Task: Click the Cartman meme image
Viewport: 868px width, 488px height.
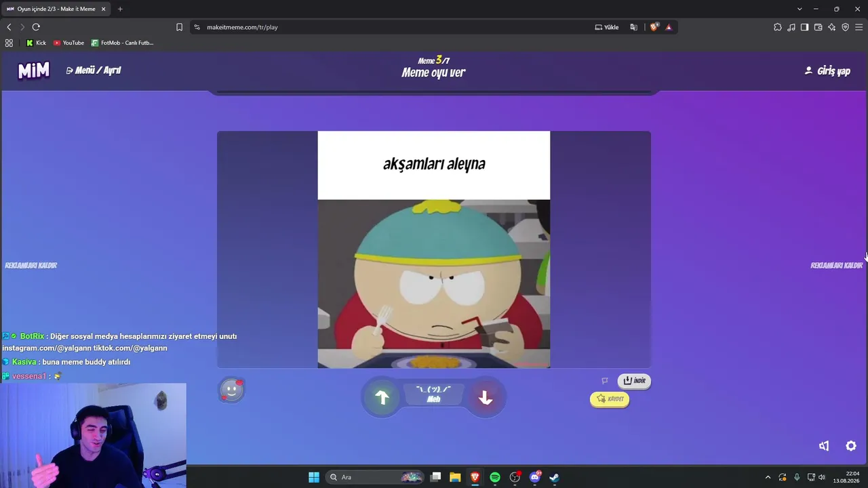Action: 434,284
